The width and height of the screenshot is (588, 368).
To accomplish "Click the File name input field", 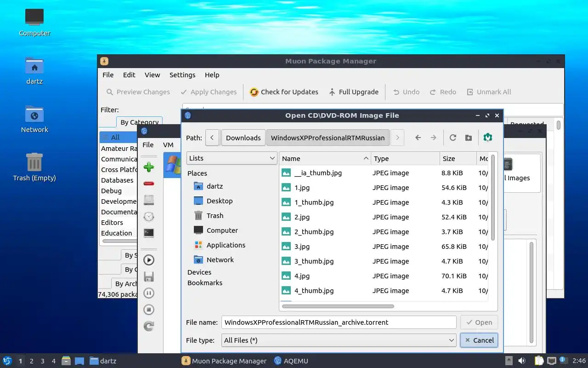I will [x=339, y=322].
